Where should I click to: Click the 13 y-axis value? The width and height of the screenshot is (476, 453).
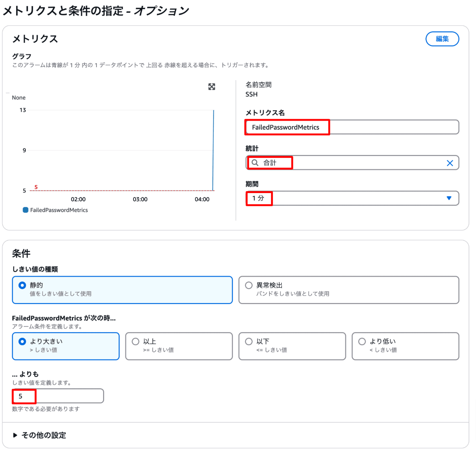click(23, 110)
